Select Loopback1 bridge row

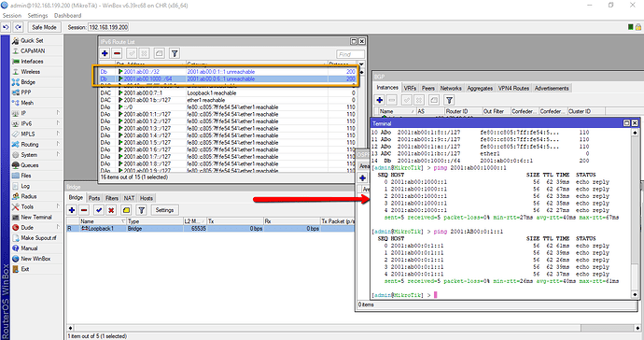[211, 228]
